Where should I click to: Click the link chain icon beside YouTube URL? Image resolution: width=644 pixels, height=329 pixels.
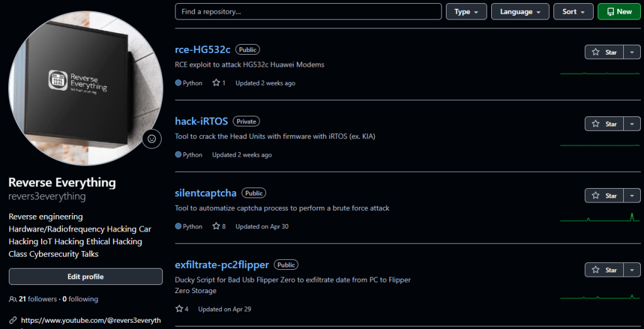(13, 320)
